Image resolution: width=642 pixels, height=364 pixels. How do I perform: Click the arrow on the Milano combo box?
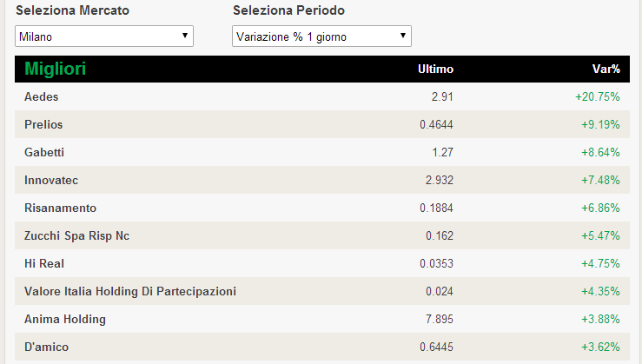click(x=185, y=36)
